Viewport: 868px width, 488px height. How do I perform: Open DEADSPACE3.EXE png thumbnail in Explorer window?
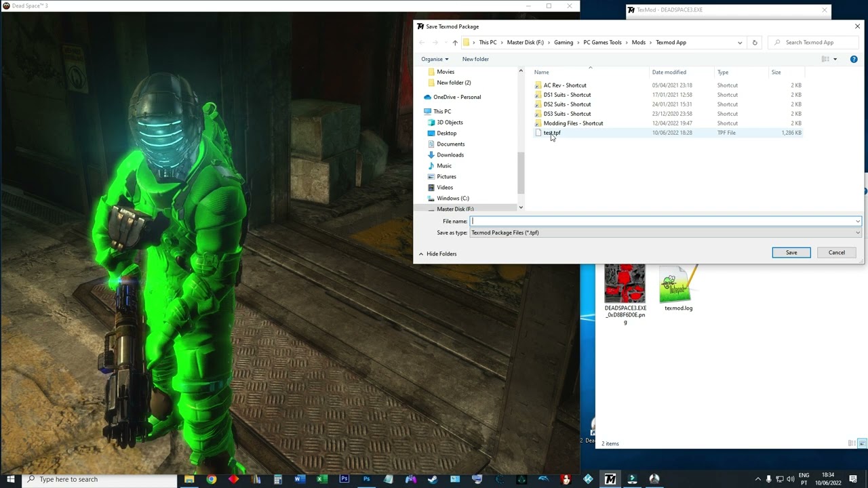625,283
